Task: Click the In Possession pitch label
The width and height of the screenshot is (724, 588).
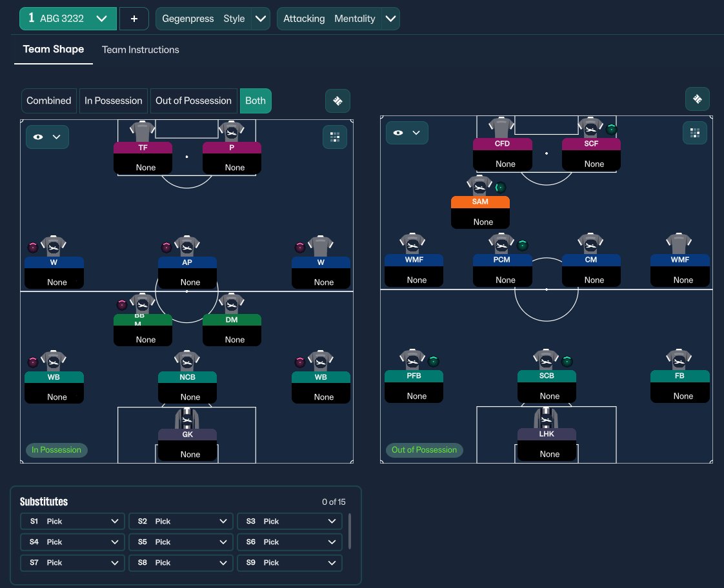Action: tap(56, 449)
